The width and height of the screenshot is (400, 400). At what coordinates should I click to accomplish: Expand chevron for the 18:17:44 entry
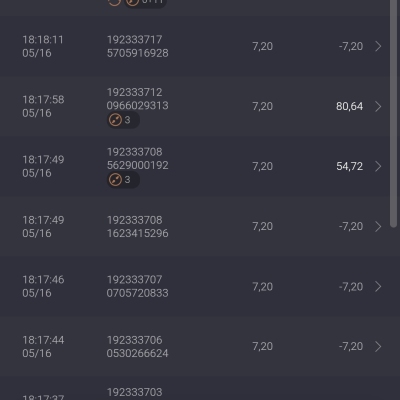[378, 347]
